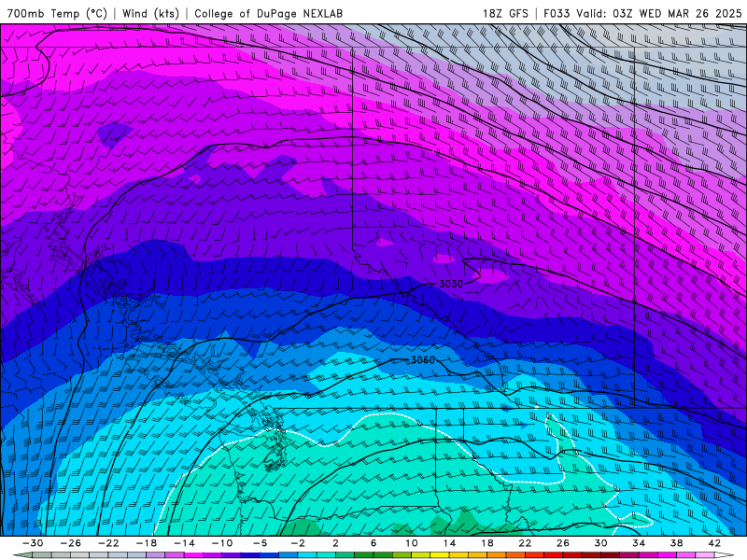Click the F033 forecast hour label

coord(557,13)
